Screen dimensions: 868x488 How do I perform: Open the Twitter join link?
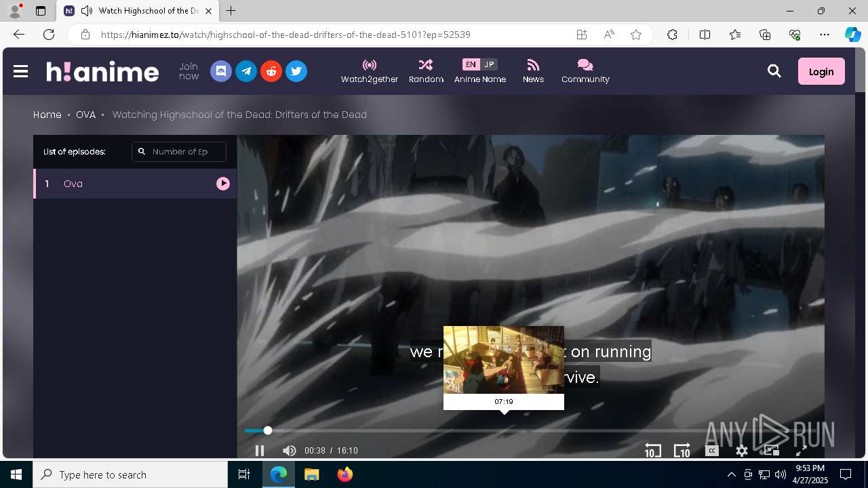[x=296, y=71]
